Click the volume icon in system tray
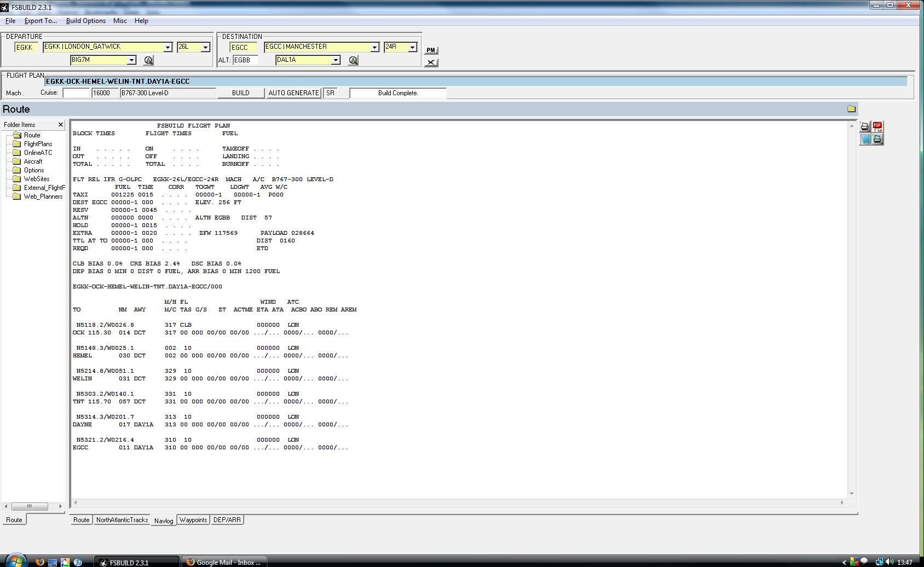This screenshot has width=924, height=567. point(890,562)
